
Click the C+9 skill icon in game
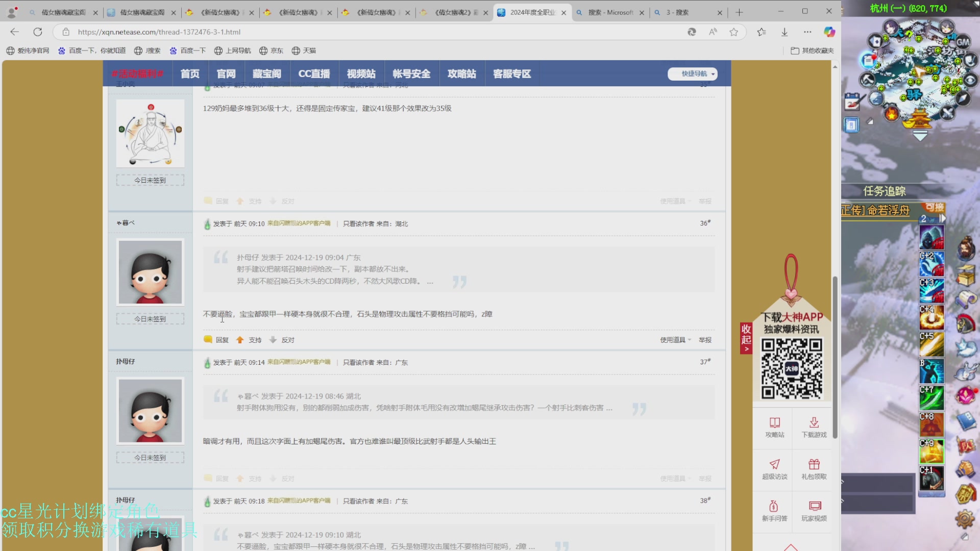tap(932, 452)
